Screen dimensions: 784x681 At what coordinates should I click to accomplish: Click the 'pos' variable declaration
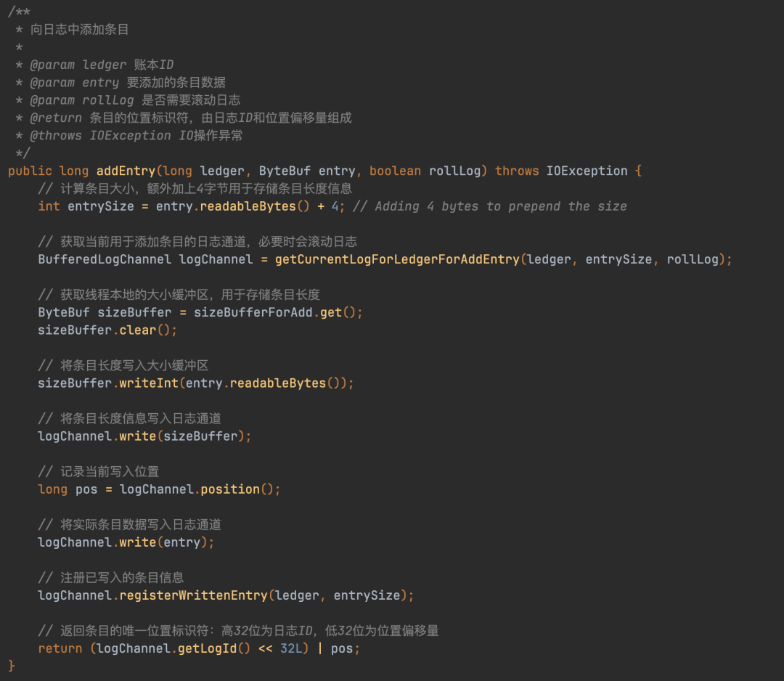click(x=86, y=489)
